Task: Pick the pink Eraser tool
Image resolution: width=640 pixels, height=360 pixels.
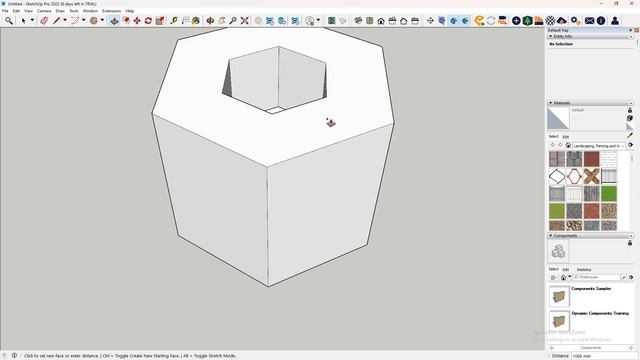Action: coord(44,20)
